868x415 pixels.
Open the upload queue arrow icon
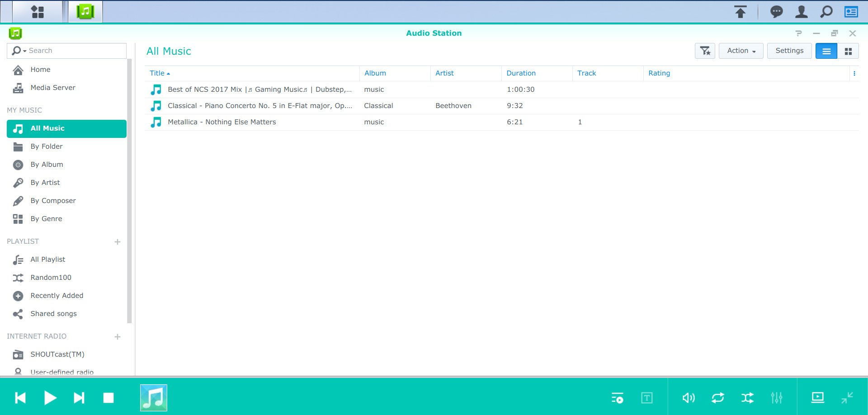tap(740, 12)
